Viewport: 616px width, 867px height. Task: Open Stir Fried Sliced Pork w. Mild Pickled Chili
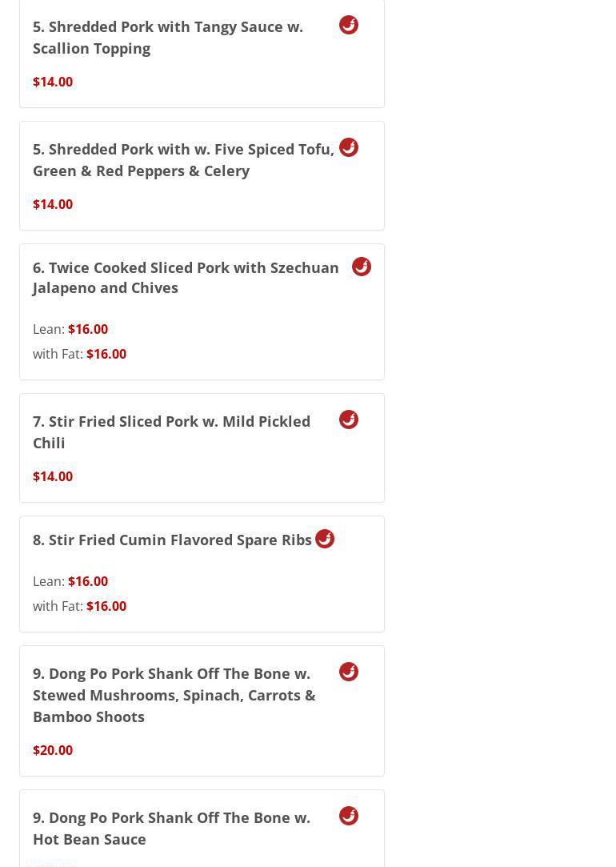click(171, 431)
